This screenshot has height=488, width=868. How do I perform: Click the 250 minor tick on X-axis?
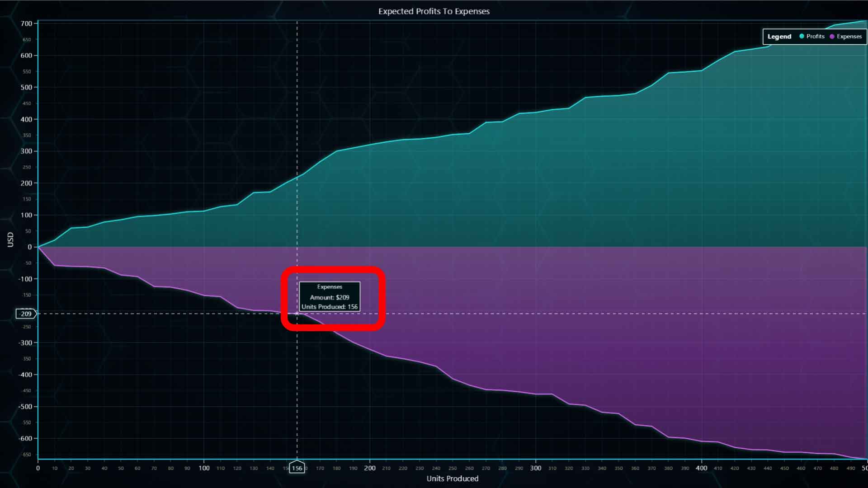pos(453,469)
